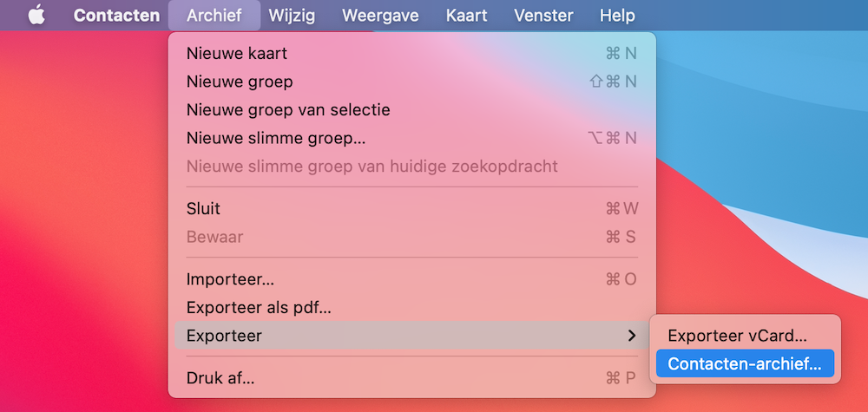Open the Help menu
The width and height of the screenshot is (868, 412).
pos(617,15)
